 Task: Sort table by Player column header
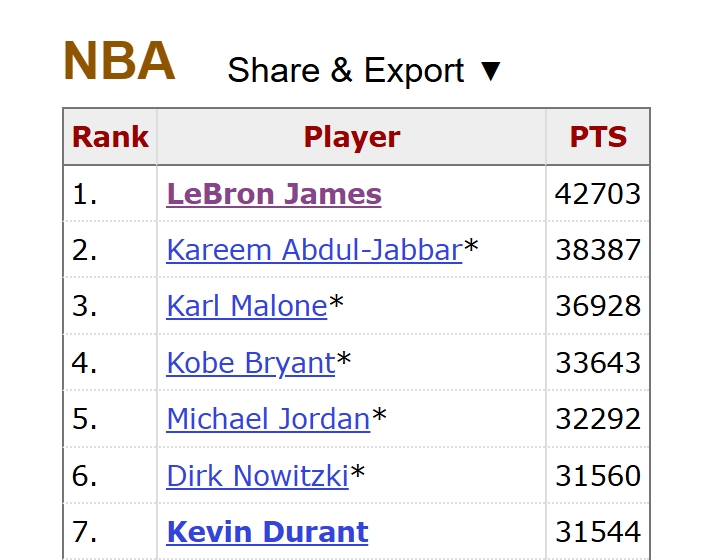tap(351, 137)
